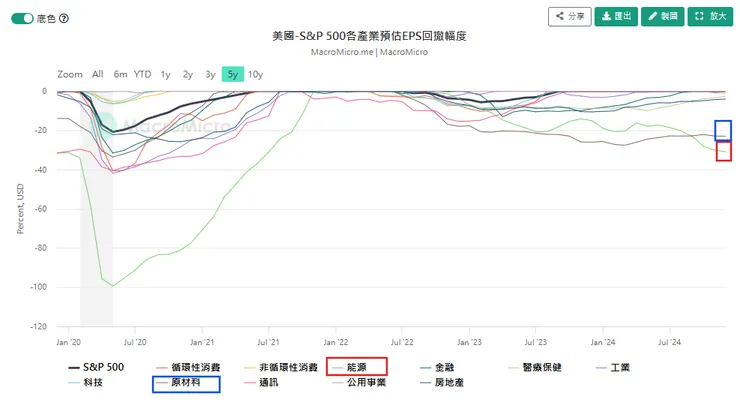Viewport: 740px width, 406px height.
Task: Click the Jul '23 x-axis label
Action: point(536,342)
